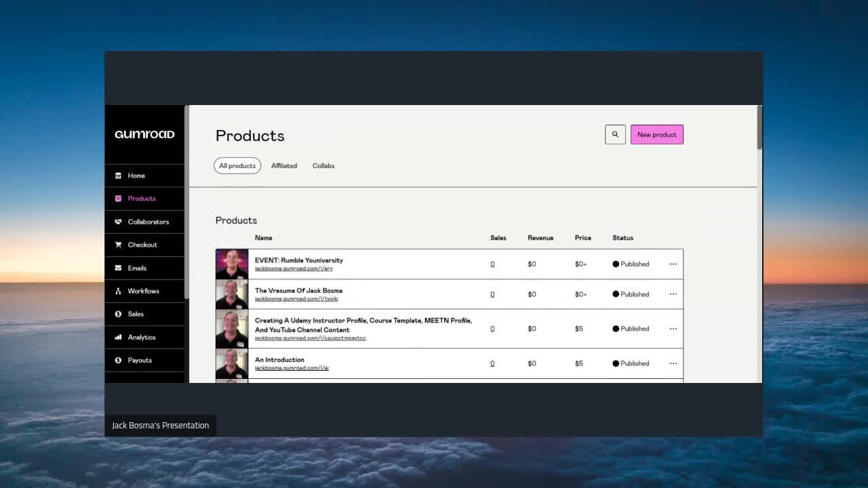Open An Introduction product name
868x488 pixels.
pos(279,360)
